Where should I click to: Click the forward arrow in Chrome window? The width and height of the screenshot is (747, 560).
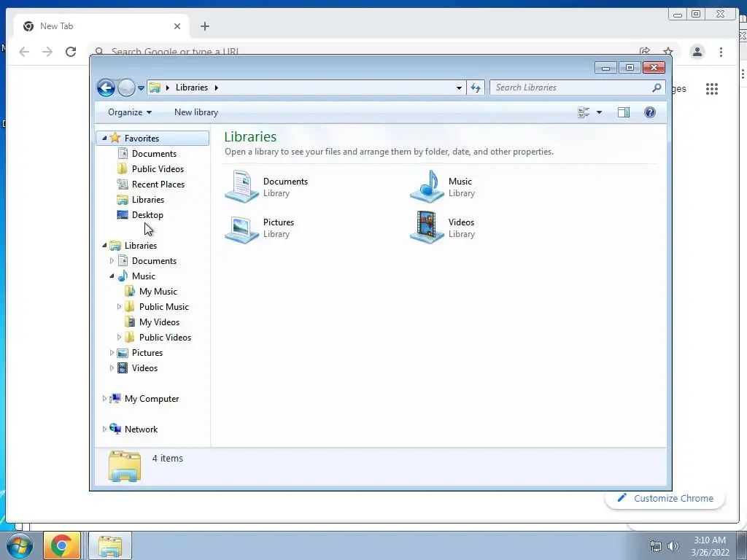click(x=47, y=52)
